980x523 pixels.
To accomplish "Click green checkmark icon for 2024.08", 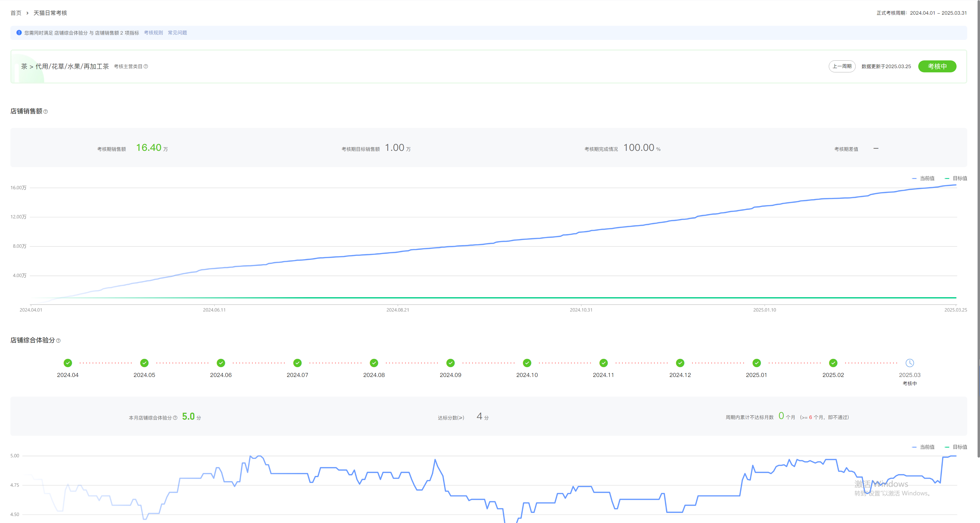I will click(x=374, y=363).
